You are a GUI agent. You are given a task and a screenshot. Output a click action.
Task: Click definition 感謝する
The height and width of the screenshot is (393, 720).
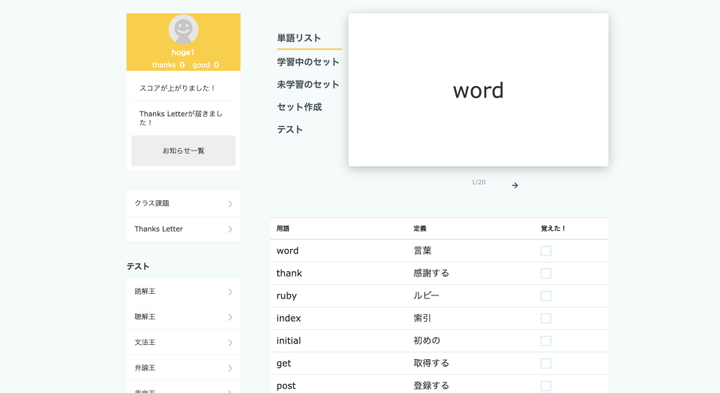pyautogui.click(x=431, y=273)
